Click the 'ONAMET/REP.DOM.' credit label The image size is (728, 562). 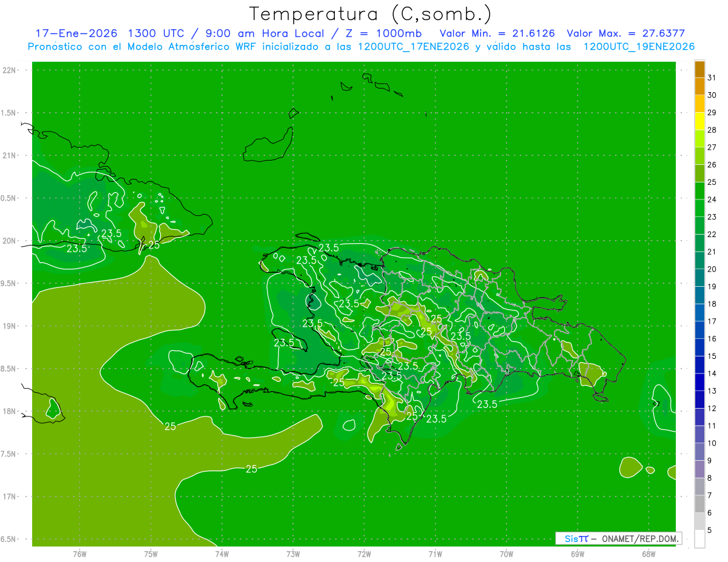[639, 538]
